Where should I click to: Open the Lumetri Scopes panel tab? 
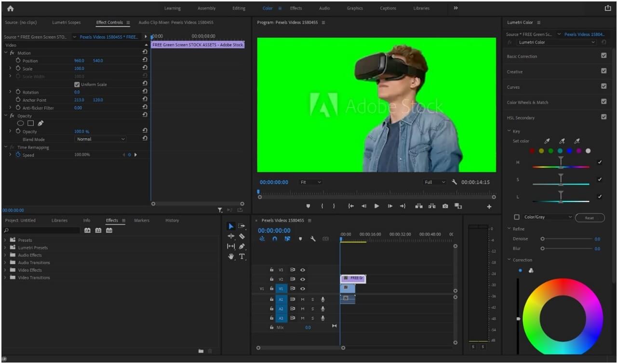click(x=67, y=22)
